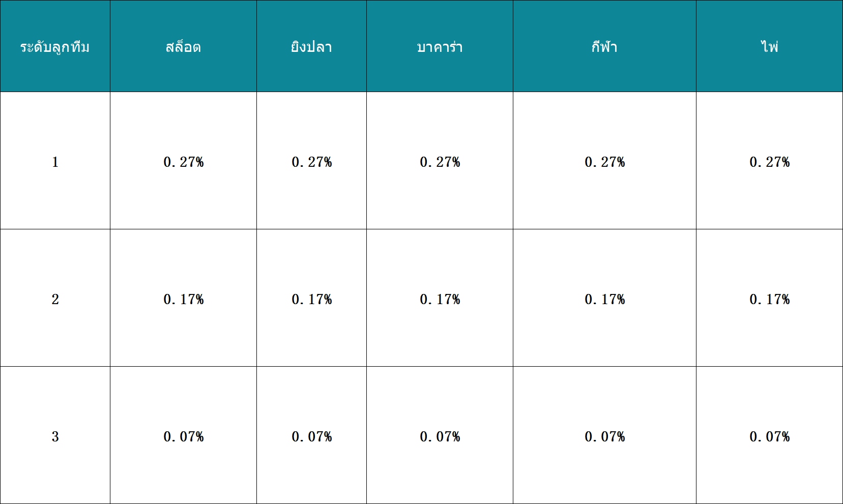Click level 1 row label
The image size is (843, 504).
[55, 161]
